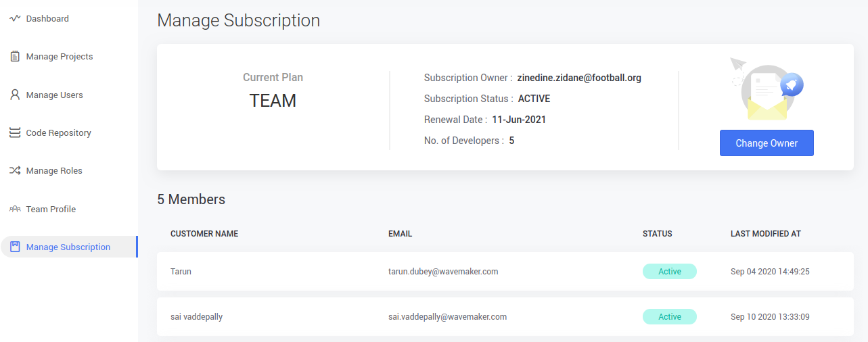Click the Manage Projects clipboard icon
This screenshot has height=342, width=868.
pos(15,57)
